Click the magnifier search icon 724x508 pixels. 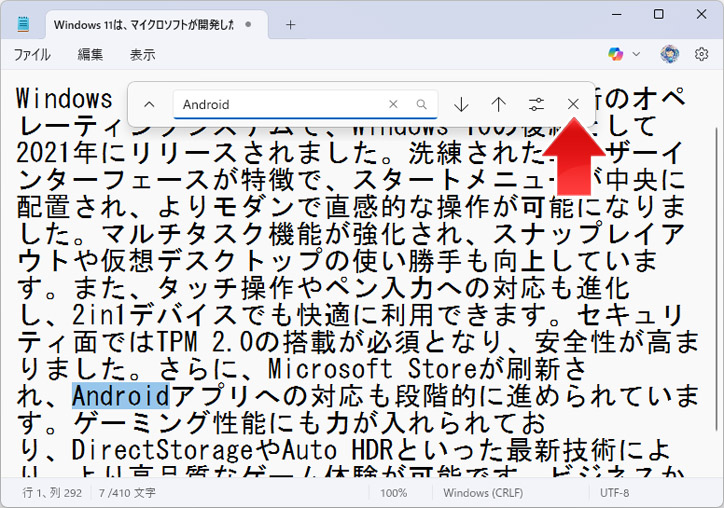click(x=421, y=104)
